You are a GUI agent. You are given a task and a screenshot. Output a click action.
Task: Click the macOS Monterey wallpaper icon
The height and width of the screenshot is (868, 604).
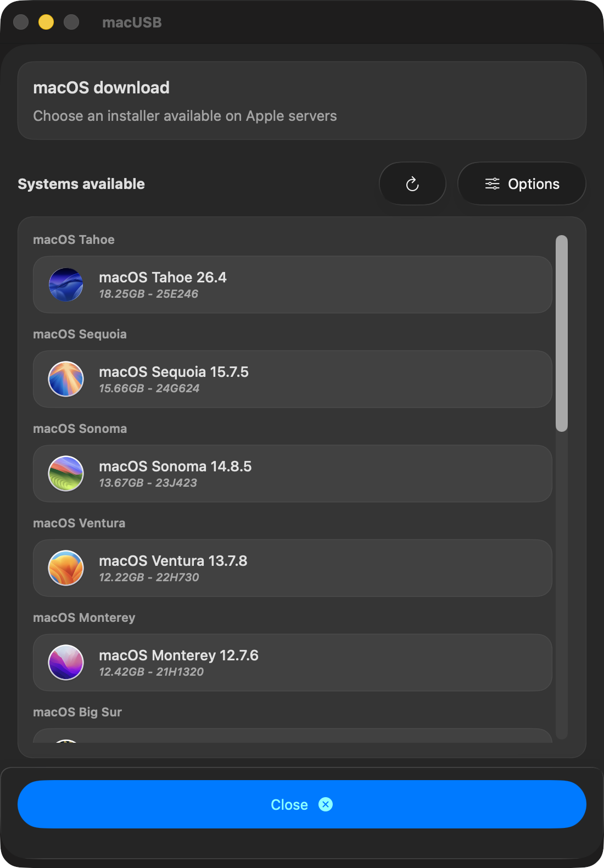pyautogui.click(x=66, y=663)
